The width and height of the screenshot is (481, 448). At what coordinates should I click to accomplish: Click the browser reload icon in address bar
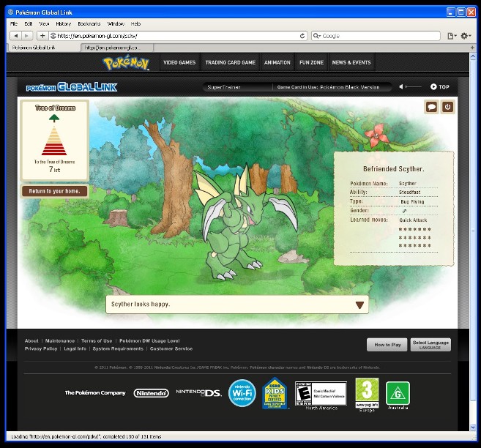tap(302, 35)
